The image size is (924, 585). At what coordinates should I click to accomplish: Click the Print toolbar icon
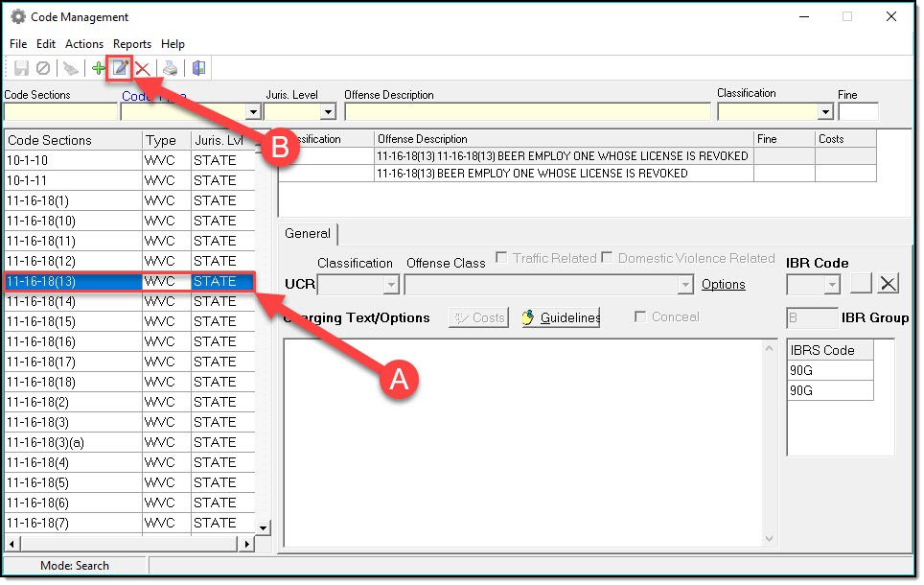pos(170,68)
